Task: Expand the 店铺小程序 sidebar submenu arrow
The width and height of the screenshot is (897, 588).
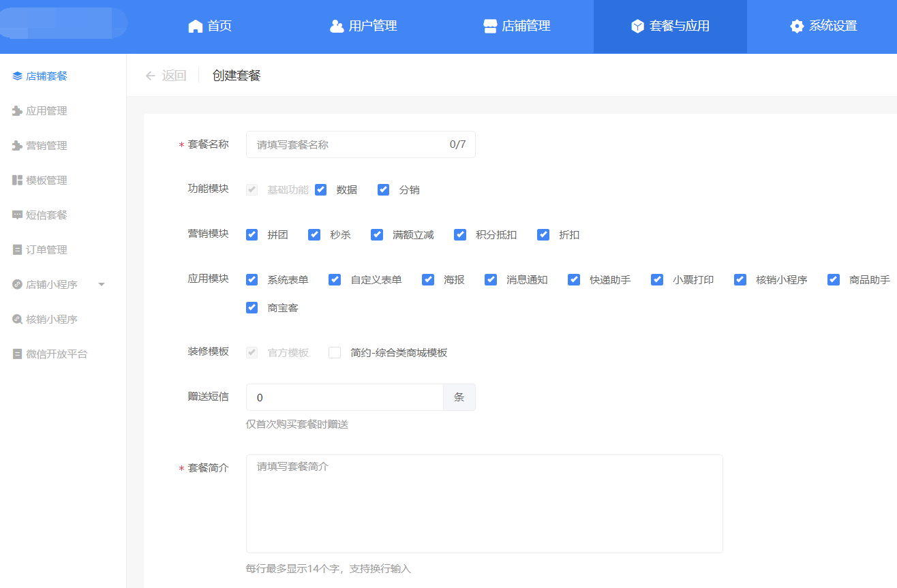Action: point(102,285)
